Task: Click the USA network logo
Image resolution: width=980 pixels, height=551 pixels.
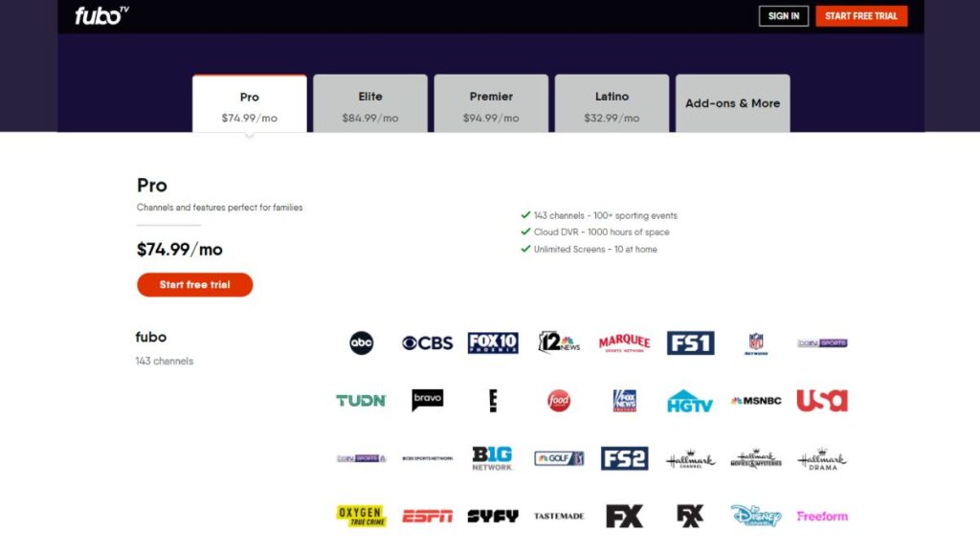Action: click(822, 401)
